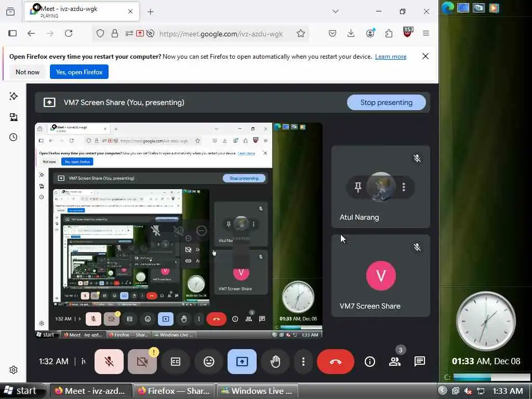Click the muted volume tray icon

point(468,391)
